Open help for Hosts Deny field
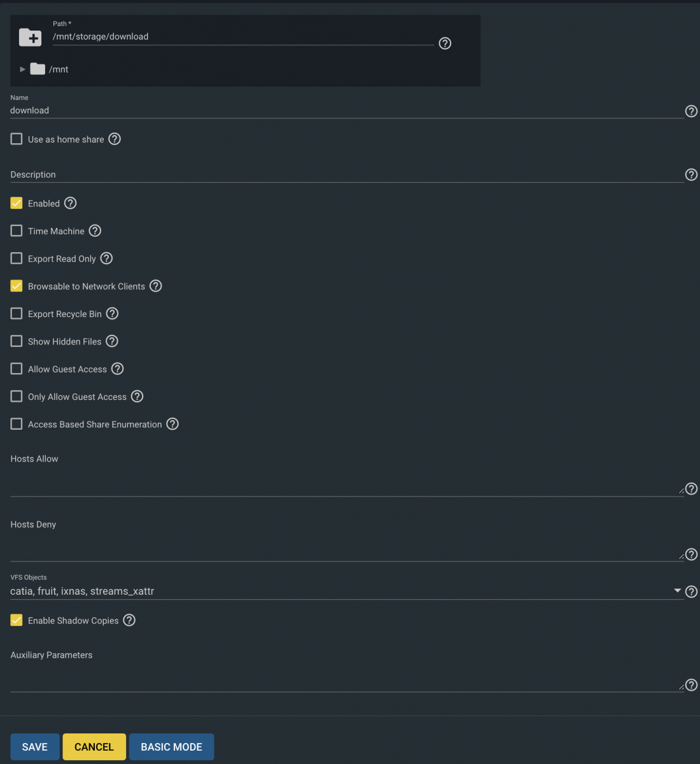The image size is (700, 764). (x=691, y=555)
